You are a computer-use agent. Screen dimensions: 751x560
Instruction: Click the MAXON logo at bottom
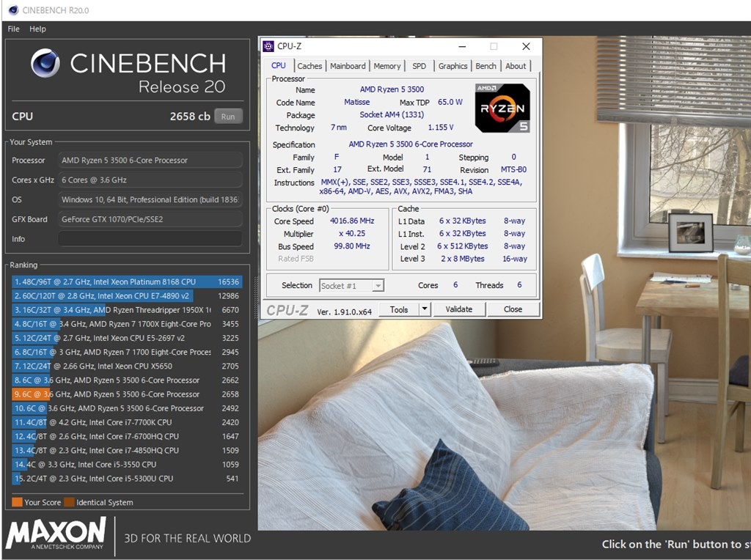(x=56, y=534)
